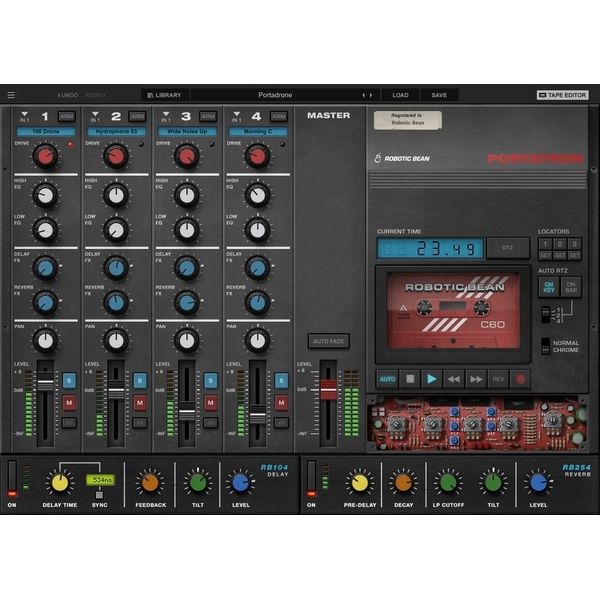Jump to locator 2
600x600 pixels.
[560, 244]
